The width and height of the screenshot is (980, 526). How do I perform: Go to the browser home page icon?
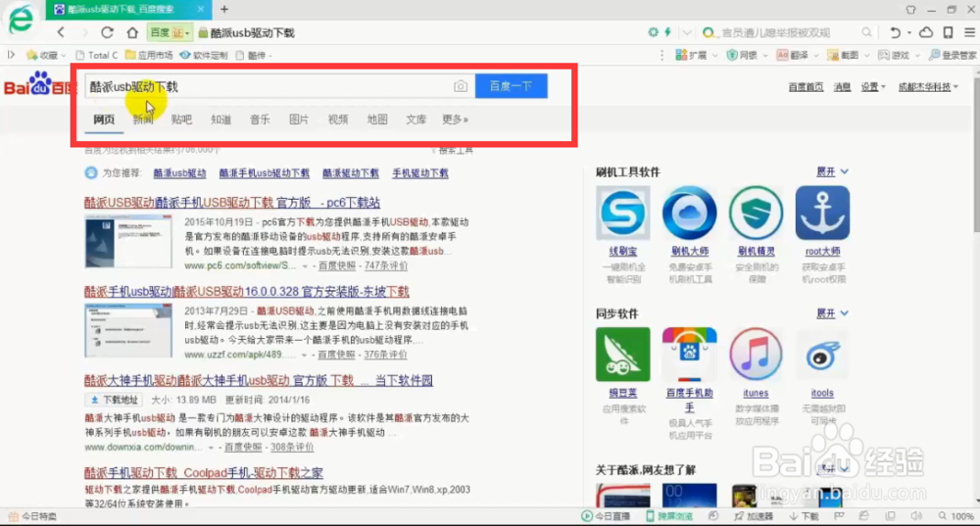click(132, 32)
